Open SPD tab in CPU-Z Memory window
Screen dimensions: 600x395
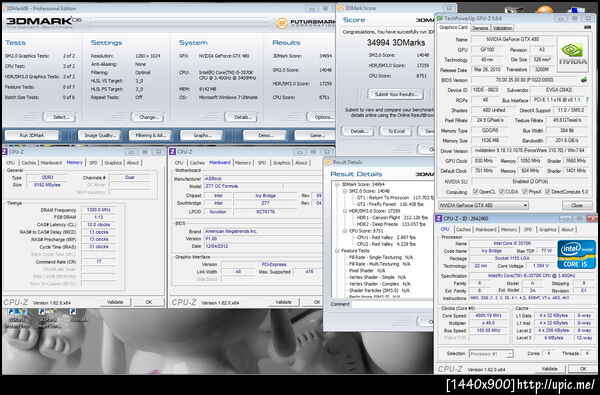(93, 163)
